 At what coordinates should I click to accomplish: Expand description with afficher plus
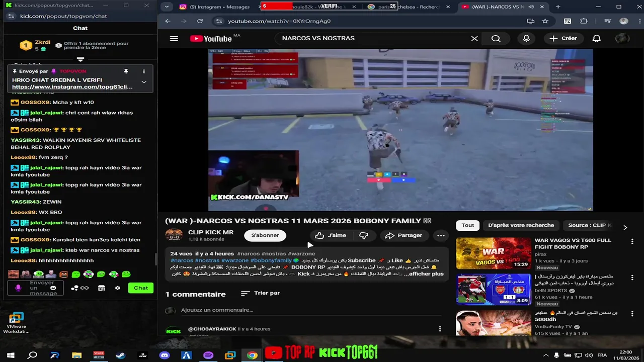426,274
